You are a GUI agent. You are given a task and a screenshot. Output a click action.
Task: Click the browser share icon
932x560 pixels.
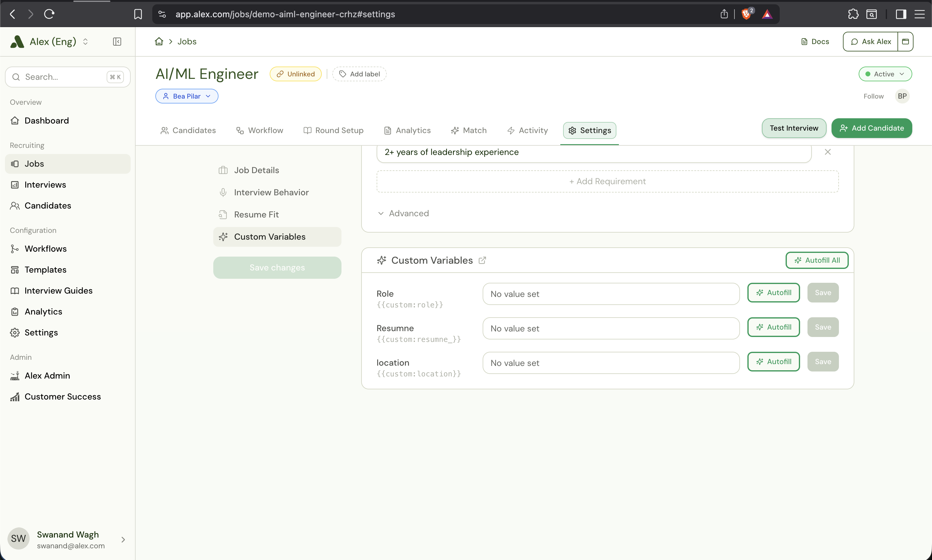(724, 14)
